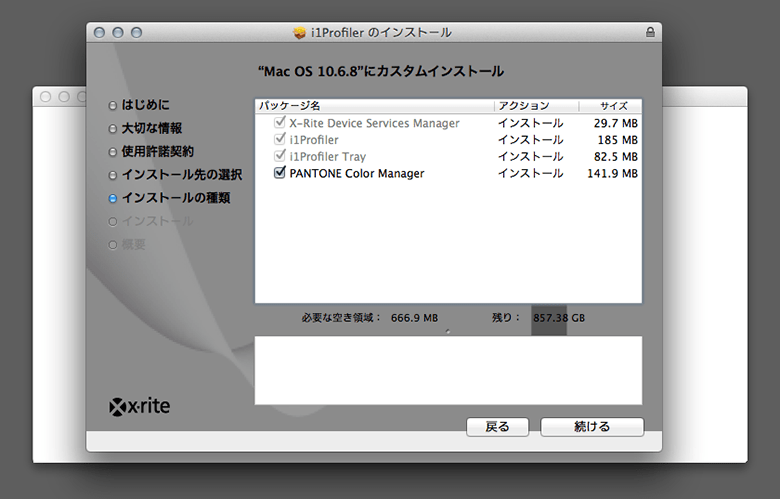Click the lock icon in the title bar
The image size is (780, 499).
650,32
